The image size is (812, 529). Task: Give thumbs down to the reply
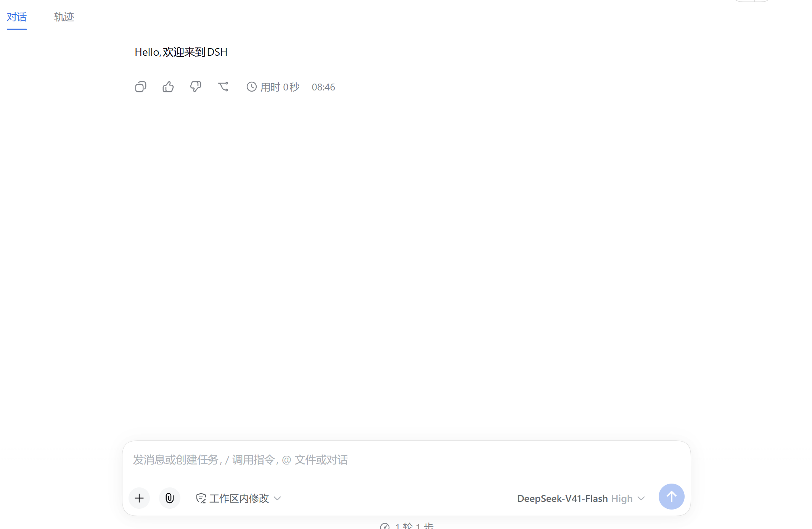196,87
